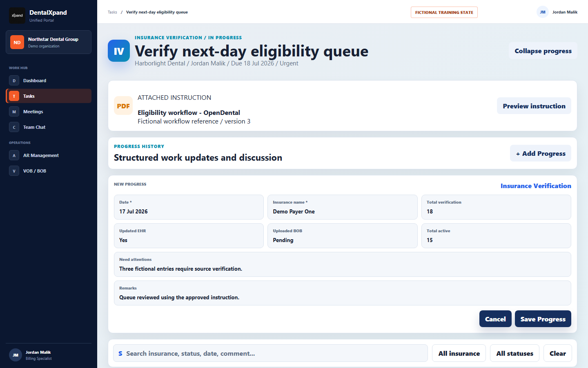The height and width of the screenshot is (368, 588).
Task: Open the All insurance filter dropdown
Action: (x=459, y=353)
